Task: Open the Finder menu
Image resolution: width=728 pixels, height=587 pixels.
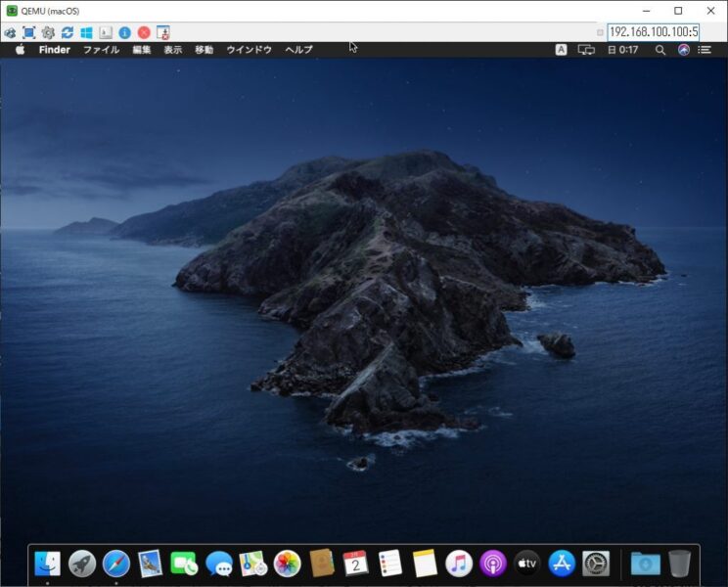Action: [55, 50]
